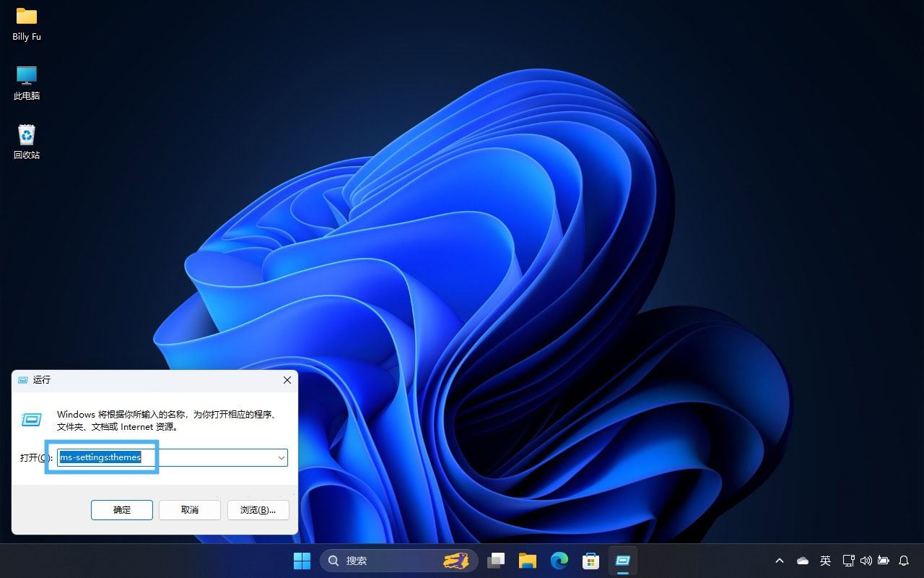Select the 此电脑 desktop icon
924x578 pixels.
click(x=27, y=82)
